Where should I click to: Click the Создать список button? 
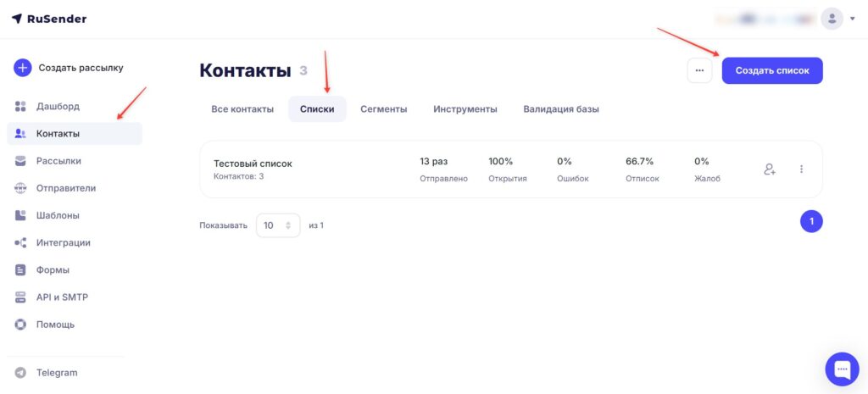(772, 71)
